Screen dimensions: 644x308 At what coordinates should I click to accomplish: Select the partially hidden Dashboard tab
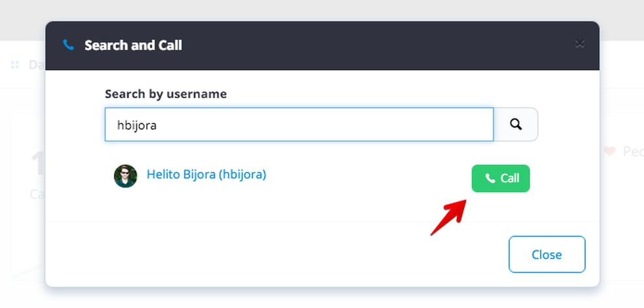[x=33, y=65]
